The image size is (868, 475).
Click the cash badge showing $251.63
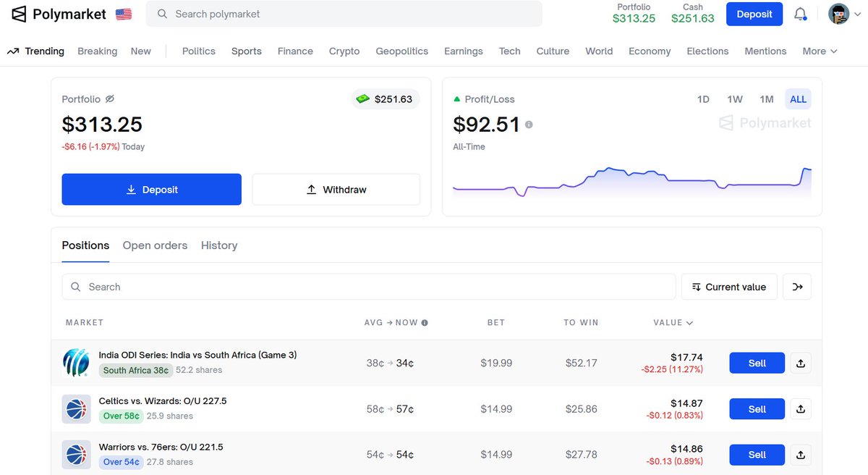pyautogui.click(x=385, y=99)
